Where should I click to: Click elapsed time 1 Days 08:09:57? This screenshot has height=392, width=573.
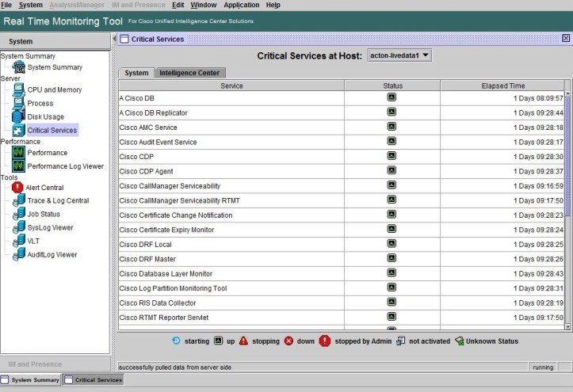pyautogui.click(x=538, y=98)
